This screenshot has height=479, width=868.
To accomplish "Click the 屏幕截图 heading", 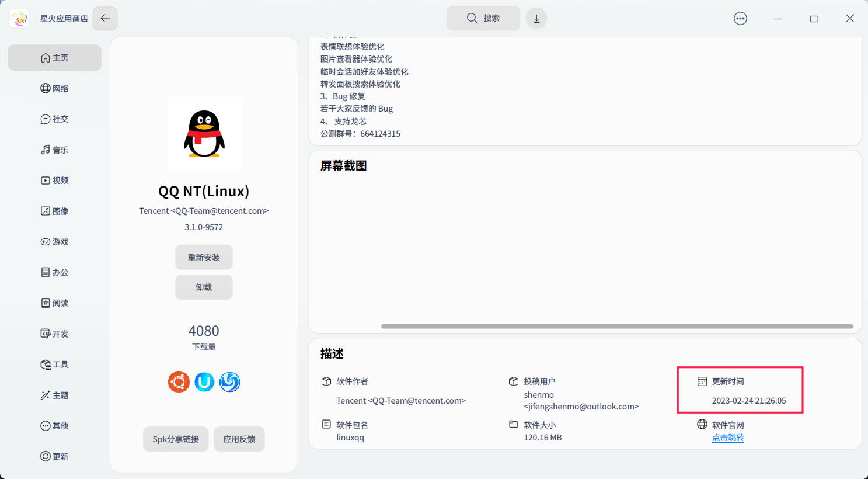I will [343, 166].
